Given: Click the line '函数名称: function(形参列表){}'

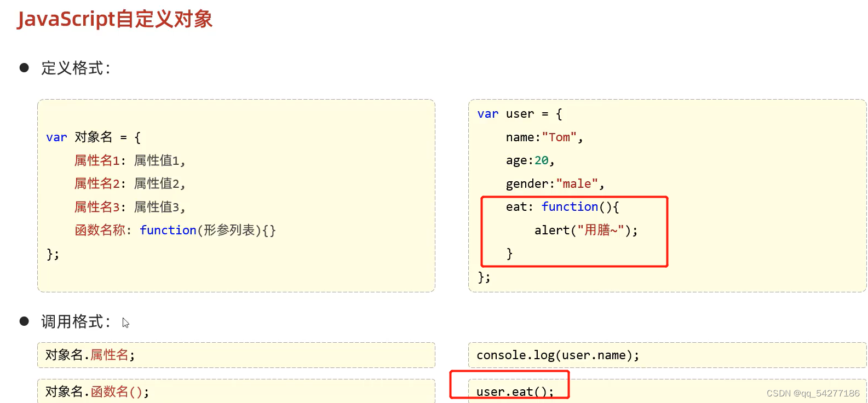Looking at the screenshot, I should point(175,230).
